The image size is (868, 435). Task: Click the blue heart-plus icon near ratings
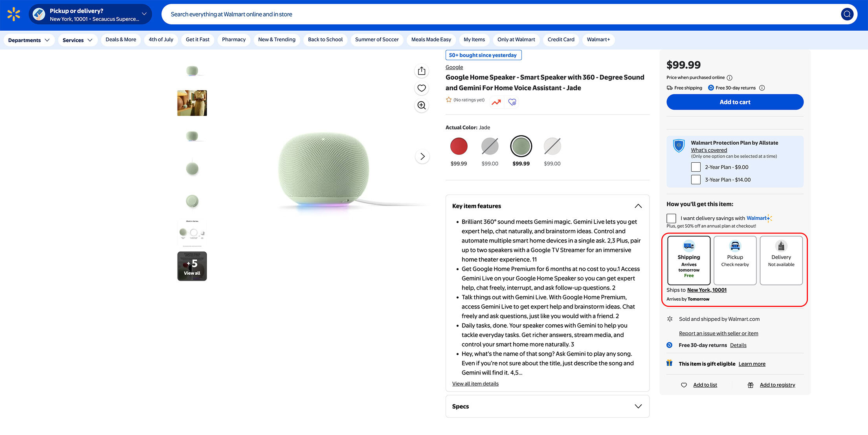[x=512, y=102]
